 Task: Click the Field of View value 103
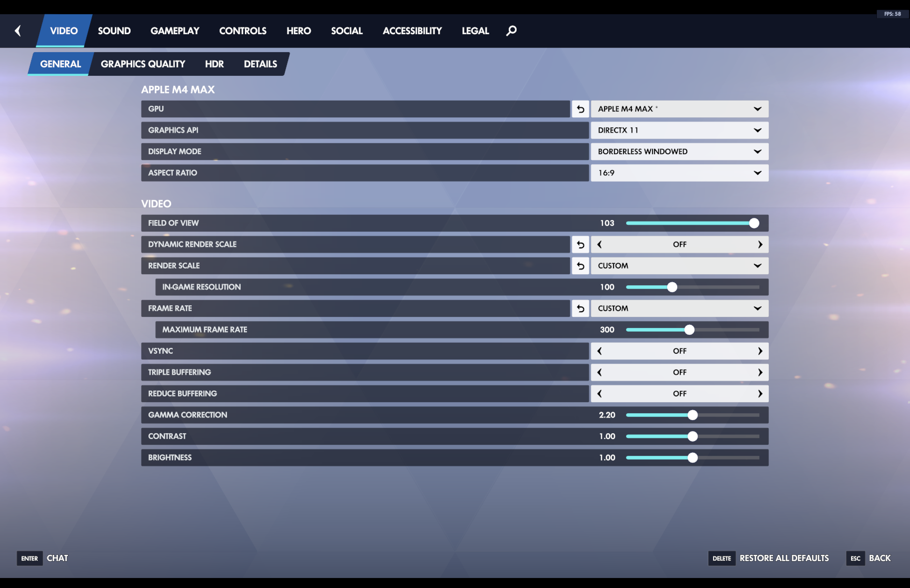pyautogui.click(x=607, y=223)
